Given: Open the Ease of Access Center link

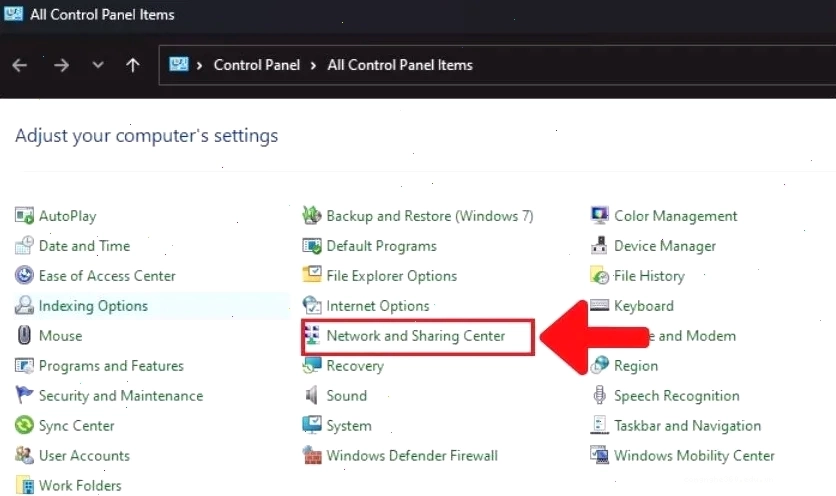Looking at the screenshot, I should [x=107, y=276].
